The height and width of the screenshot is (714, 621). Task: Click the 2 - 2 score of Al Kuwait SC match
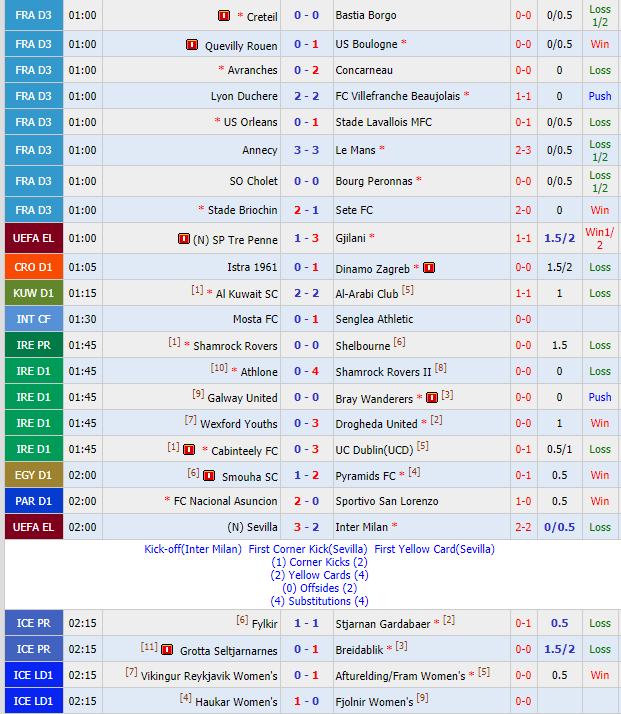coord(306,293)
